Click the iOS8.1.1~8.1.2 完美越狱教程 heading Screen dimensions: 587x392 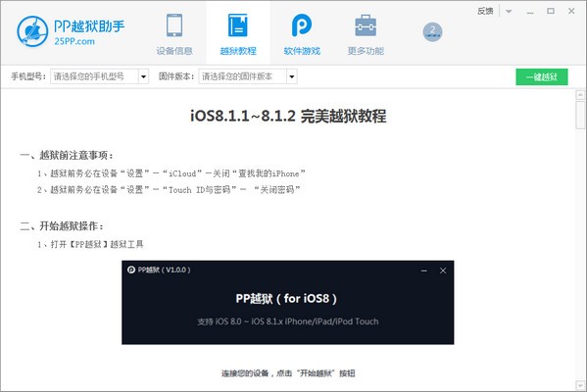point(288,116)
